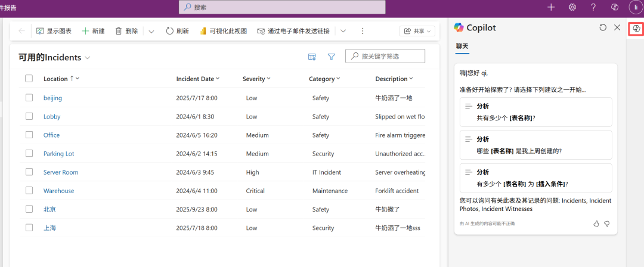Tick the select-all checkbox in header

pyautogui.click(x=29, y=79)
